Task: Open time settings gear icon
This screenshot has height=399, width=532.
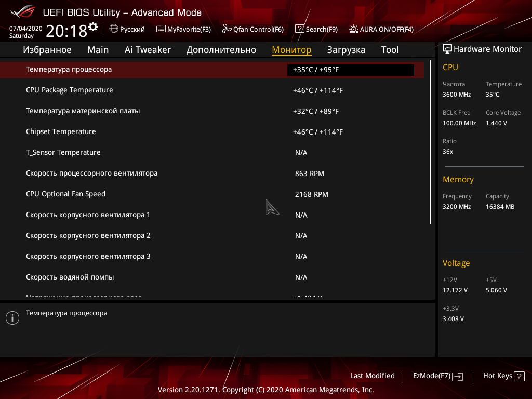Action: (x=93, y=27)
